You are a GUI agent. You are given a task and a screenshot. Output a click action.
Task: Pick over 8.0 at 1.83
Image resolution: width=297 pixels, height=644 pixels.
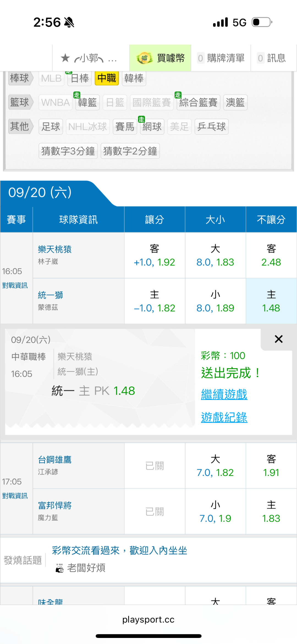[x=215, y=255]
